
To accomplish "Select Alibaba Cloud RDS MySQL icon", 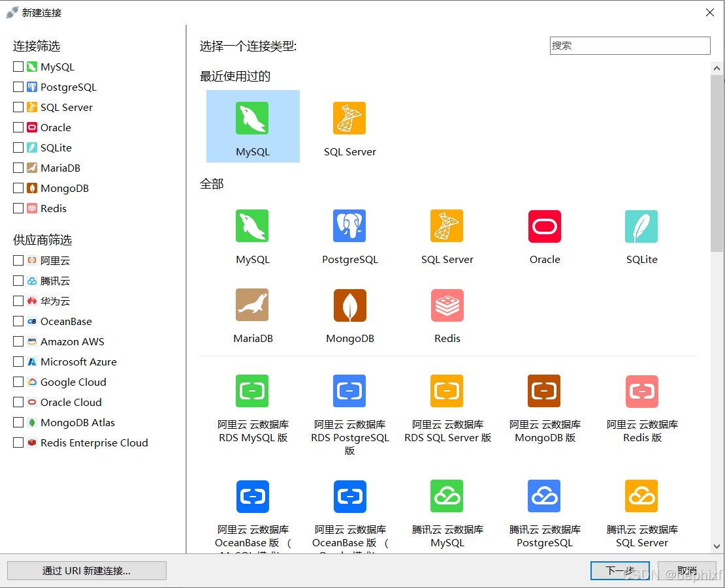I will (252, 391).
